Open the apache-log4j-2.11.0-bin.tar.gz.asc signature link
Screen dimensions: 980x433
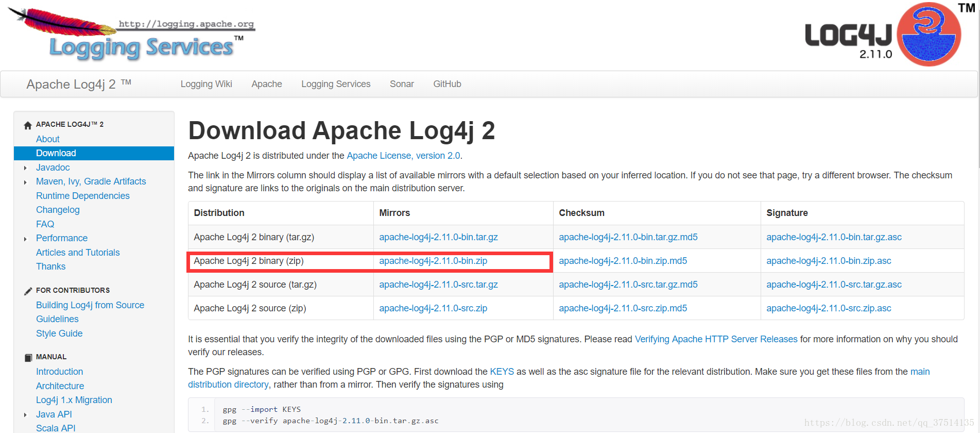pyautogui.click(x=834, y=237)
